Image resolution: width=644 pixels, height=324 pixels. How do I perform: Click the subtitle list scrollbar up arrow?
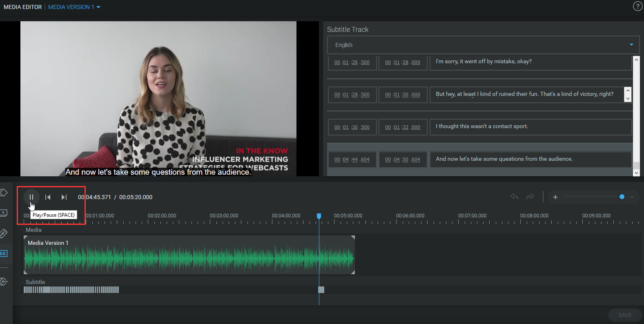coord(636,59)
